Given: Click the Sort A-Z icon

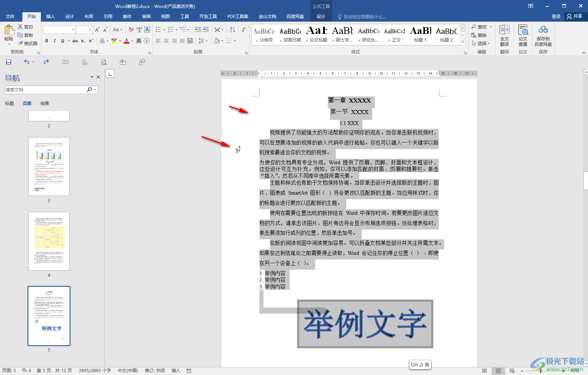Looking at the screenshot, I should pyautogui.click(x=232, y=30).
